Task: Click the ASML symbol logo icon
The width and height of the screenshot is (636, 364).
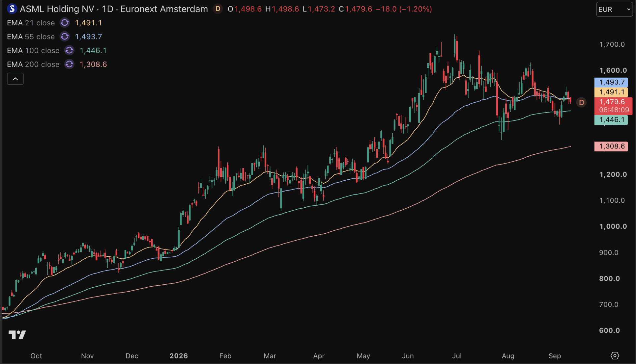Action: (x=12, y=9)
